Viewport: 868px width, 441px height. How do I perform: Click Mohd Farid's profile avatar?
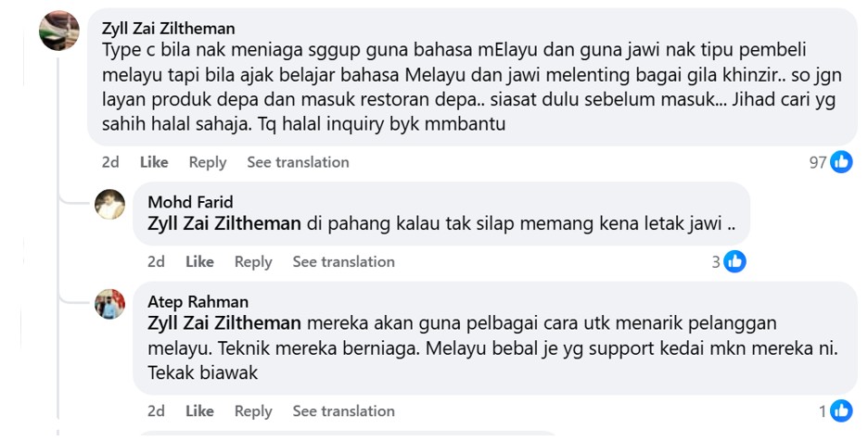point(109,204)
